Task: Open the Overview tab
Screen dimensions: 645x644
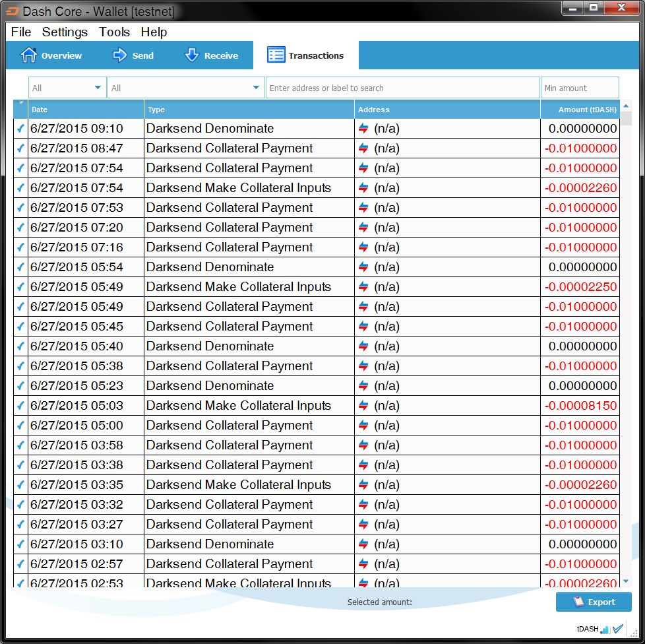Action: tap(51, 55)
